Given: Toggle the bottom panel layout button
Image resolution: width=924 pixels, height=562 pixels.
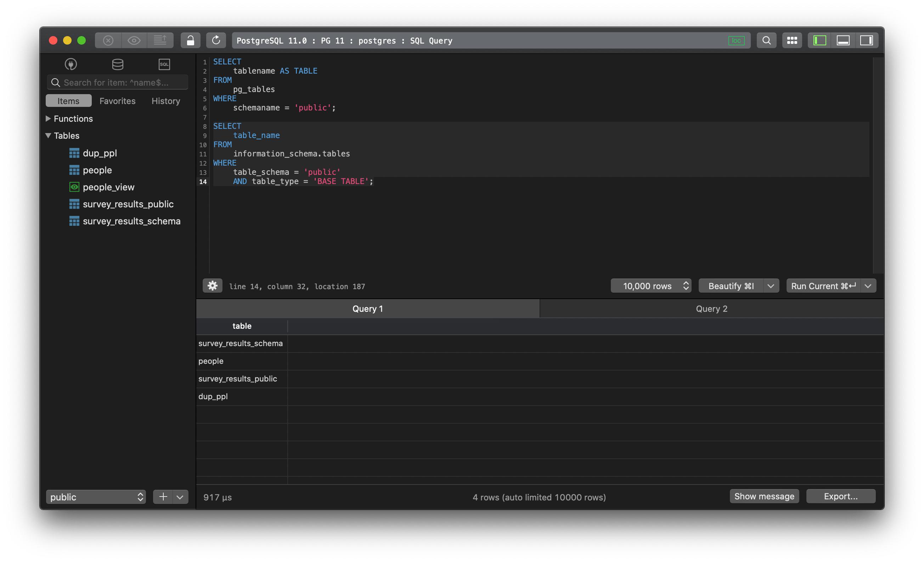Looking at the screenshot, I should point(843,40).
